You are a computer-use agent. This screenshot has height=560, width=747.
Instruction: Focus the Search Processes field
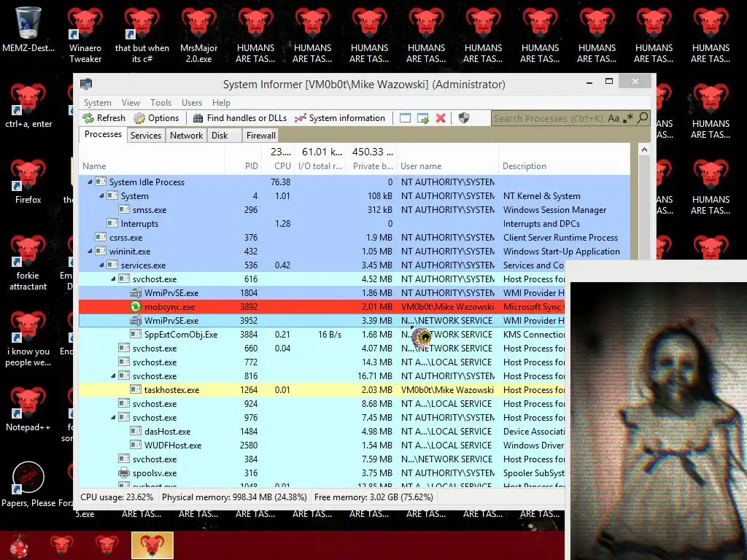[x=549, y=118]
